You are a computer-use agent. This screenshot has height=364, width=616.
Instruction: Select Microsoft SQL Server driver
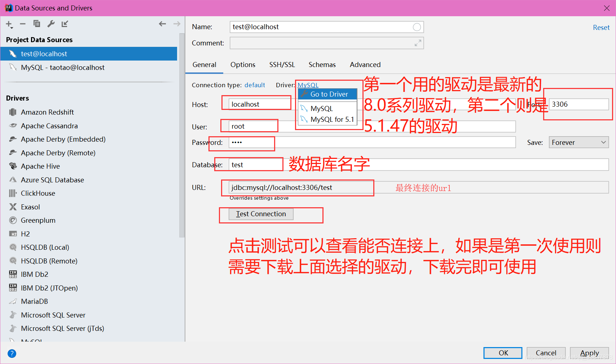pos(89,315)
